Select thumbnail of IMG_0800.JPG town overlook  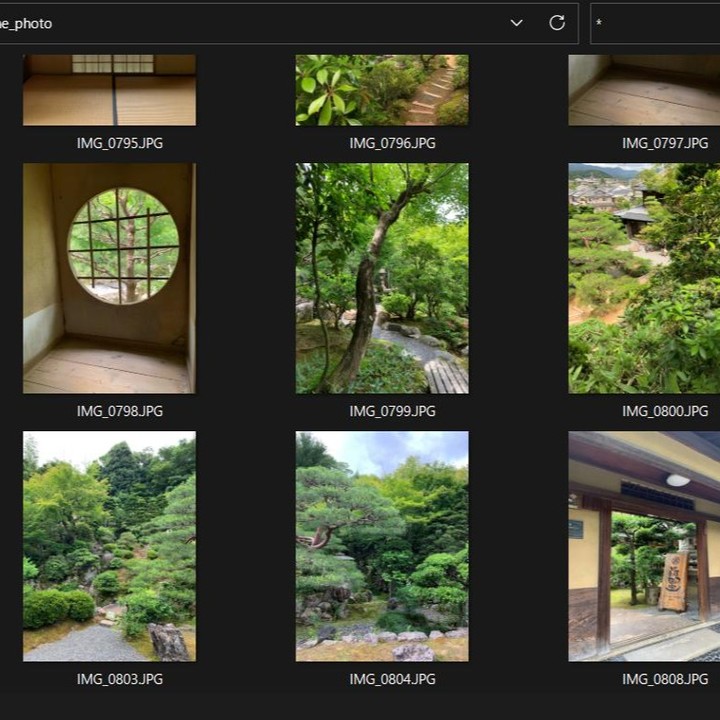click(644, 278)
